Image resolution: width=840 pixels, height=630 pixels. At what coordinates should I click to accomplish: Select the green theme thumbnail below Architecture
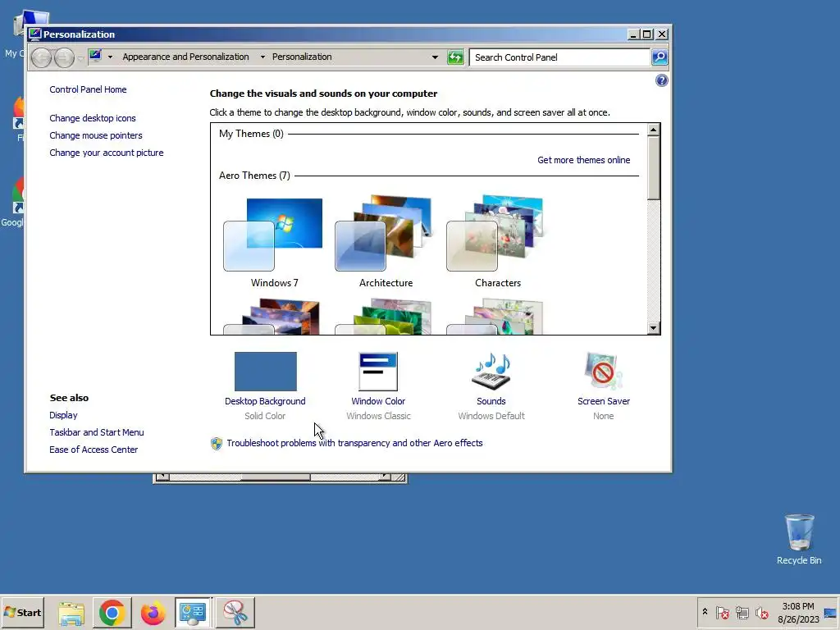tap(386, 317)
